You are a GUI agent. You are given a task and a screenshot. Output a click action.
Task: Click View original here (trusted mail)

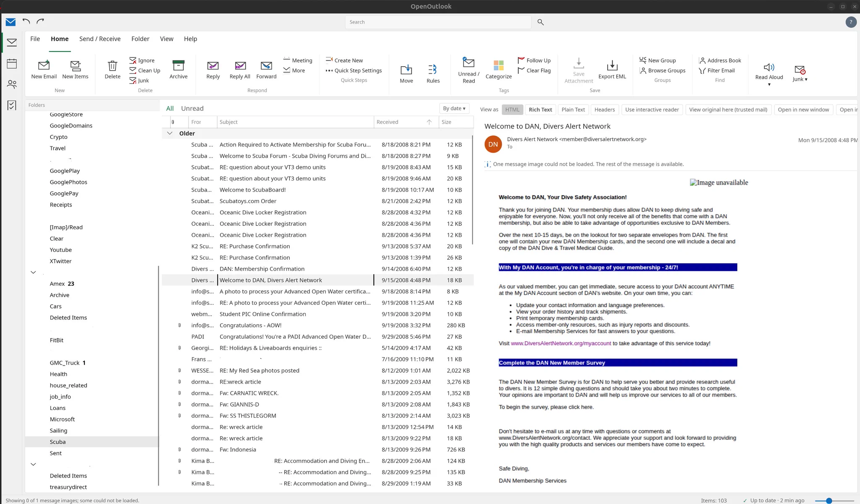728,110
